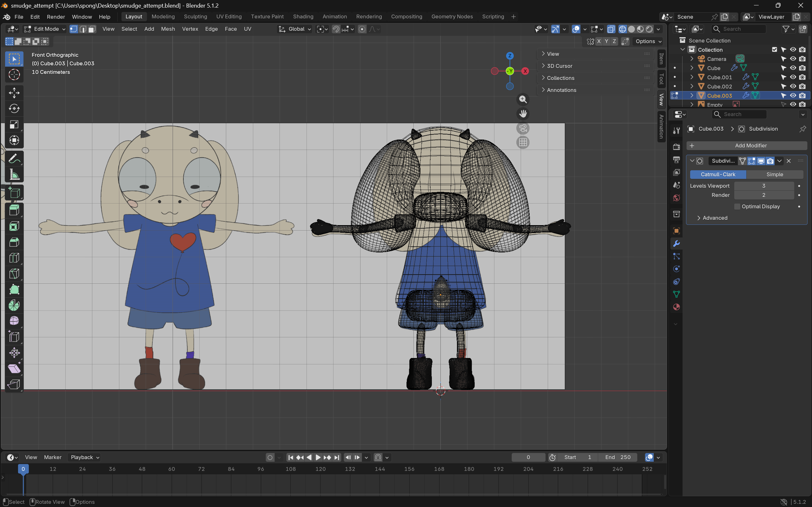This screenshot has height=507, width=812.
Task: Open the Render menu
Action: click(x=56, y=17)
